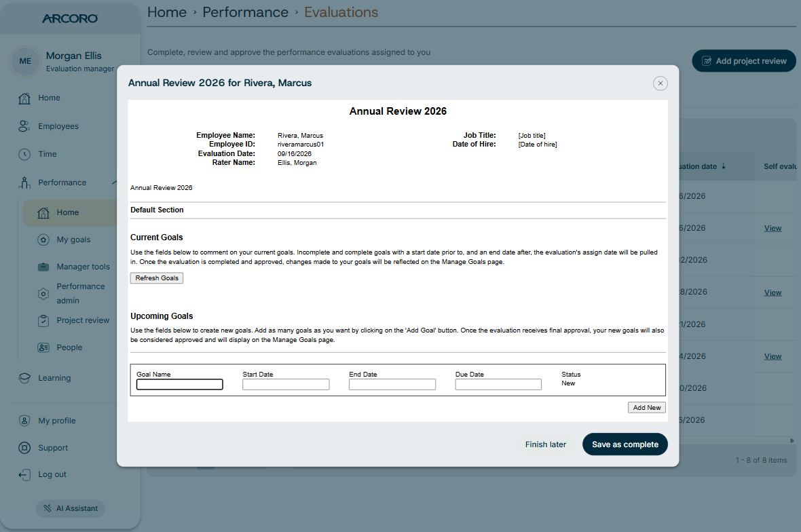Open the AI Assistant
The height and width of the screenshot is (532, 801).
click(71, 508)
